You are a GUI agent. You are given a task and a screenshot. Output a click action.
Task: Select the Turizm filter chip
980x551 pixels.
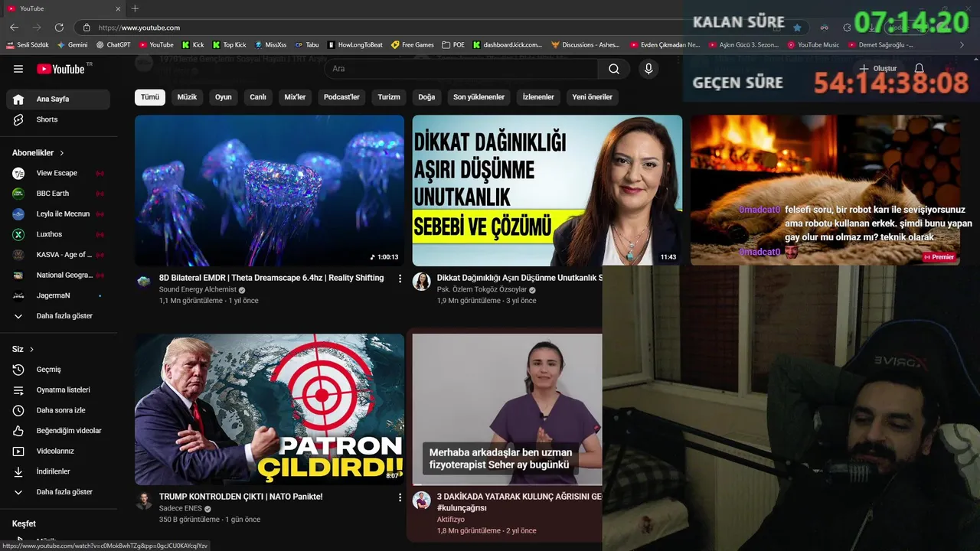(x=389, y=97)
